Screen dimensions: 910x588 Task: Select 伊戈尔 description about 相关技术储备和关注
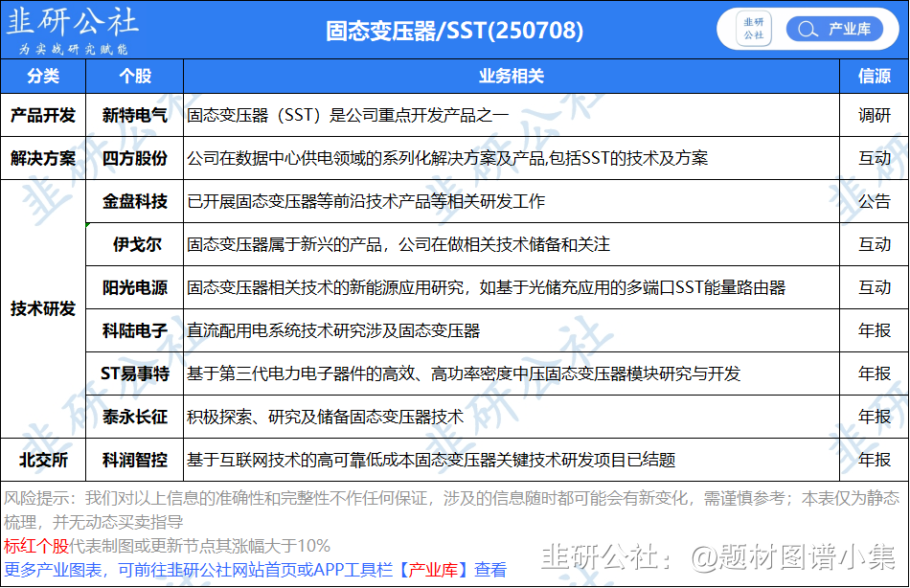398,244
